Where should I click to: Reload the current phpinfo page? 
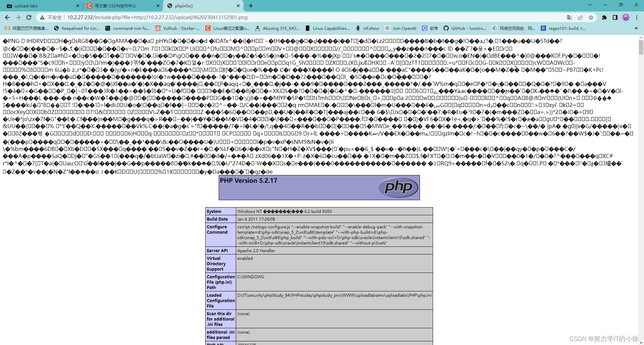point(29,17)
